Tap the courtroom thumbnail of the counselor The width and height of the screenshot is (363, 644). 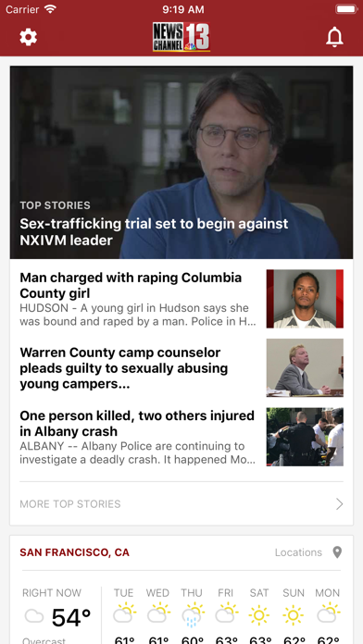[305, 367]
